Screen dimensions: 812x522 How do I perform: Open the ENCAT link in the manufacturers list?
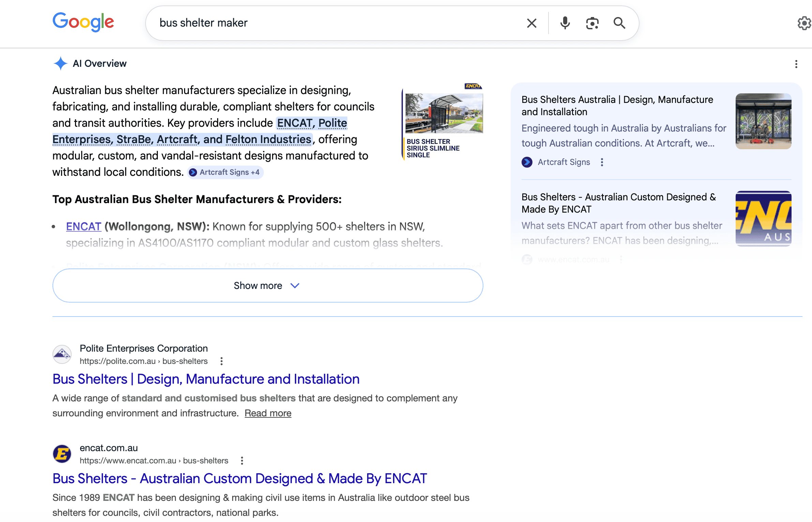tap(84, 227)
